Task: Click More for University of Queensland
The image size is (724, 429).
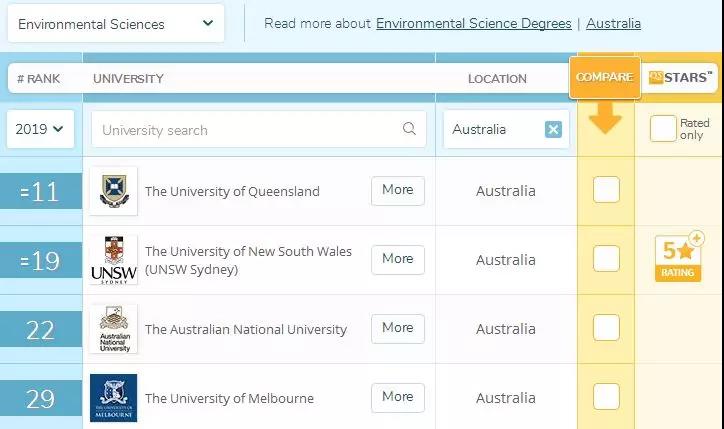Action: (398, 190)
